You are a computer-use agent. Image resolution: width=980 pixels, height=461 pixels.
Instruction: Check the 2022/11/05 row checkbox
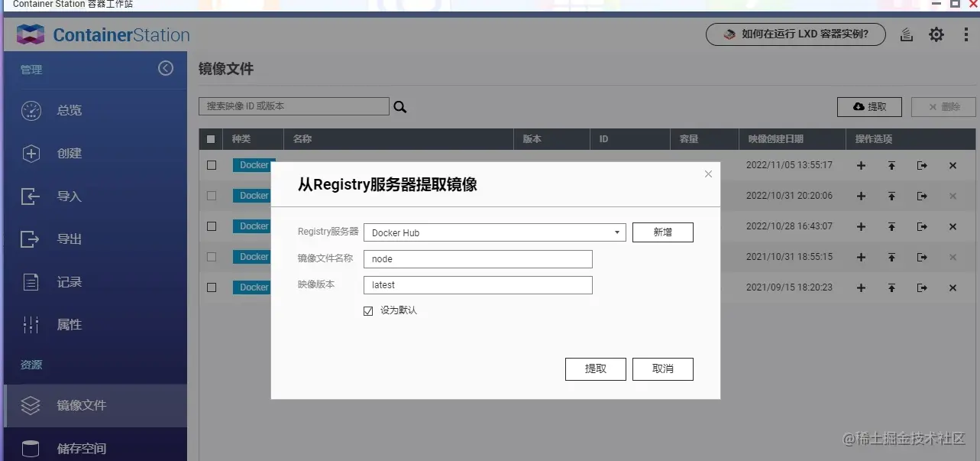(x=212, y=165)
